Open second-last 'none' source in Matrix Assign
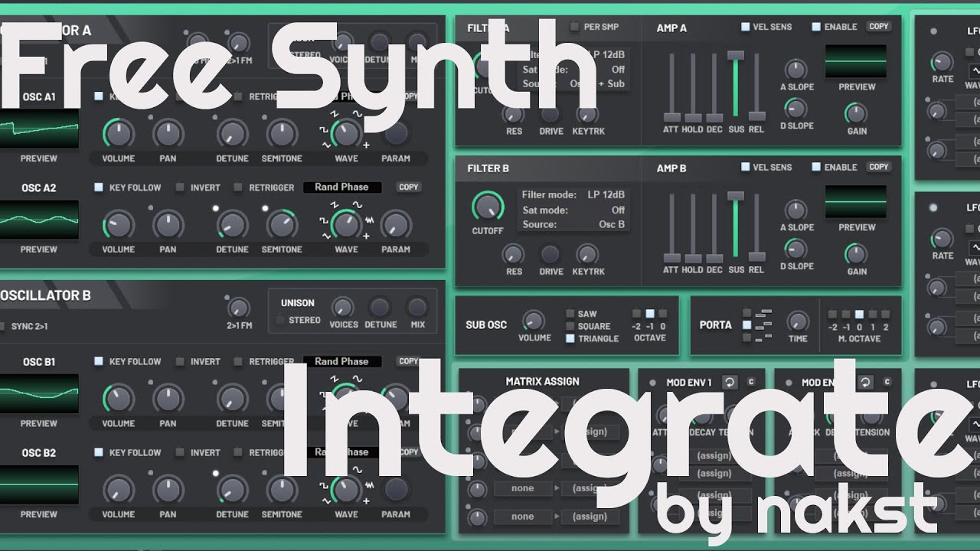The width and height of the screenshot is (980, 551). 522,488
